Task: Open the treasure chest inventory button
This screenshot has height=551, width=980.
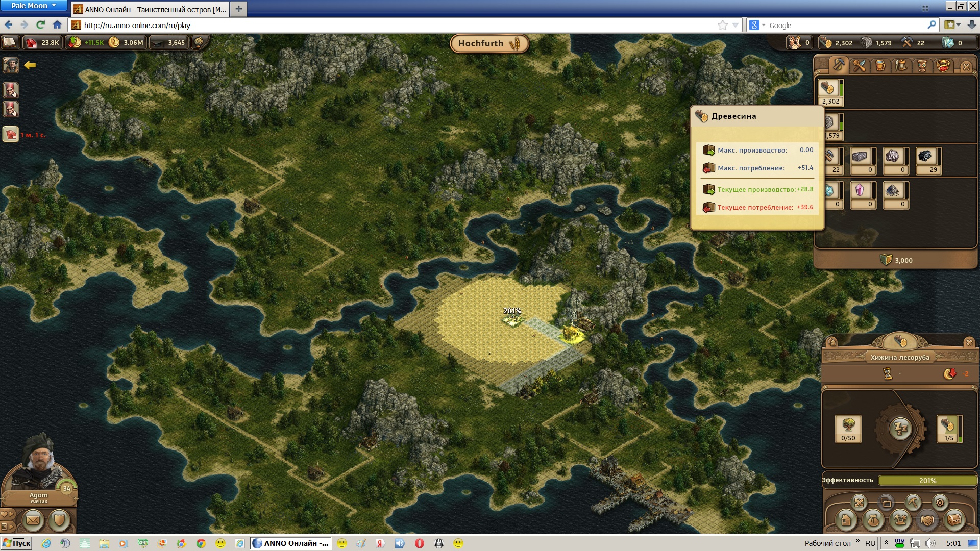Action: pos(954,520)
